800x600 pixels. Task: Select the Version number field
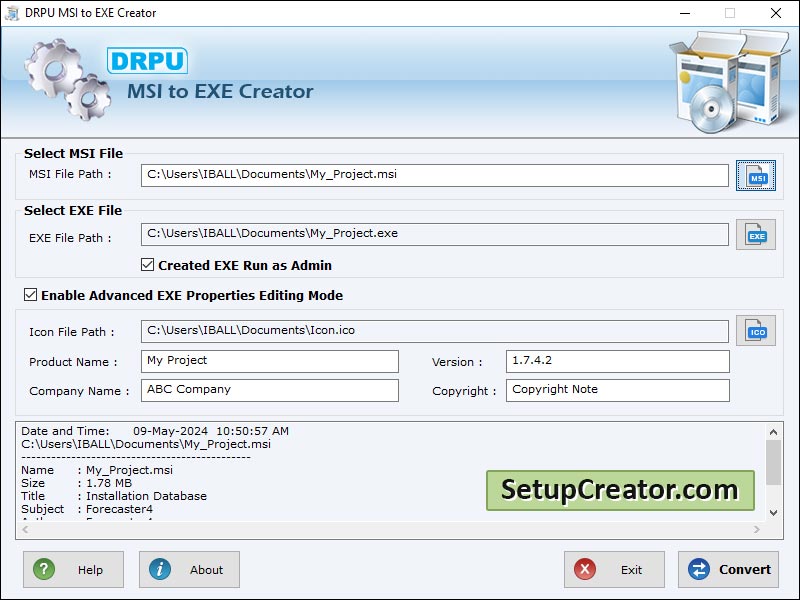pos(618,361)
